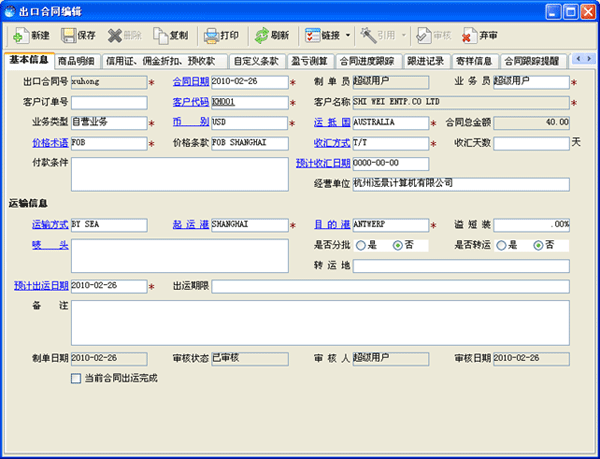Click the 币别 link

point(191,122)
